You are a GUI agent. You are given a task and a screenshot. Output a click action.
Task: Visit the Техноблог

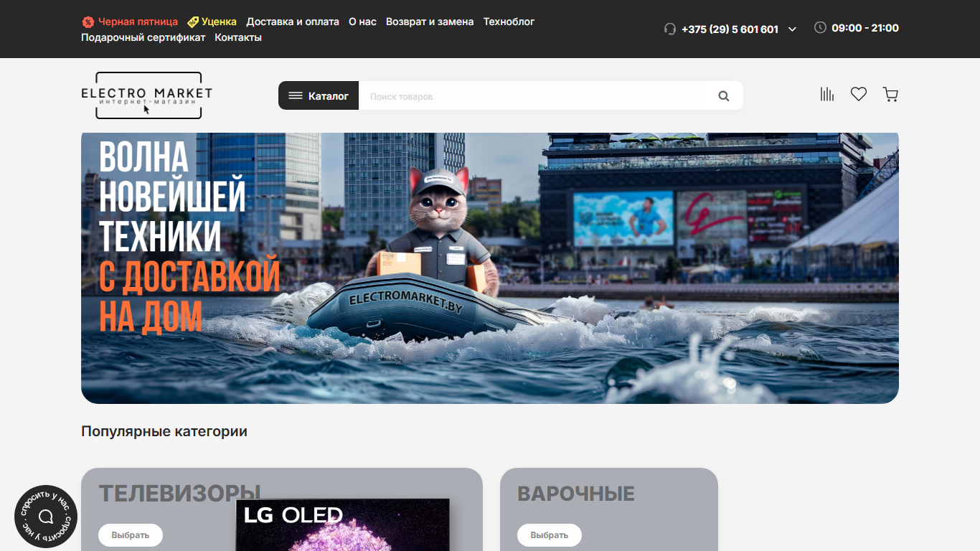tap(509, 22)
